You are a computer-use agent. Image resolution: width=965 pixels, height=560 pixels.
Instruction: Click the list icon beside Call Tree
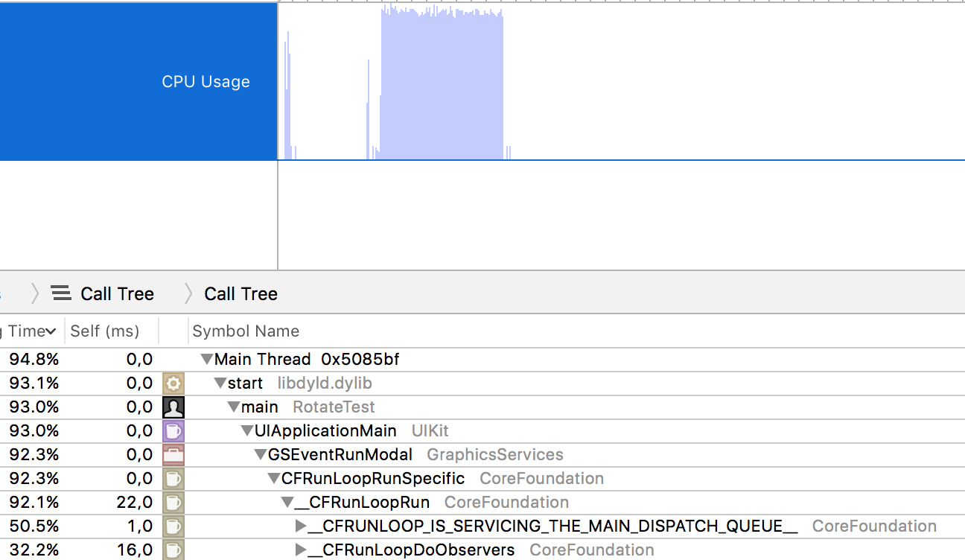pos(61,293)
